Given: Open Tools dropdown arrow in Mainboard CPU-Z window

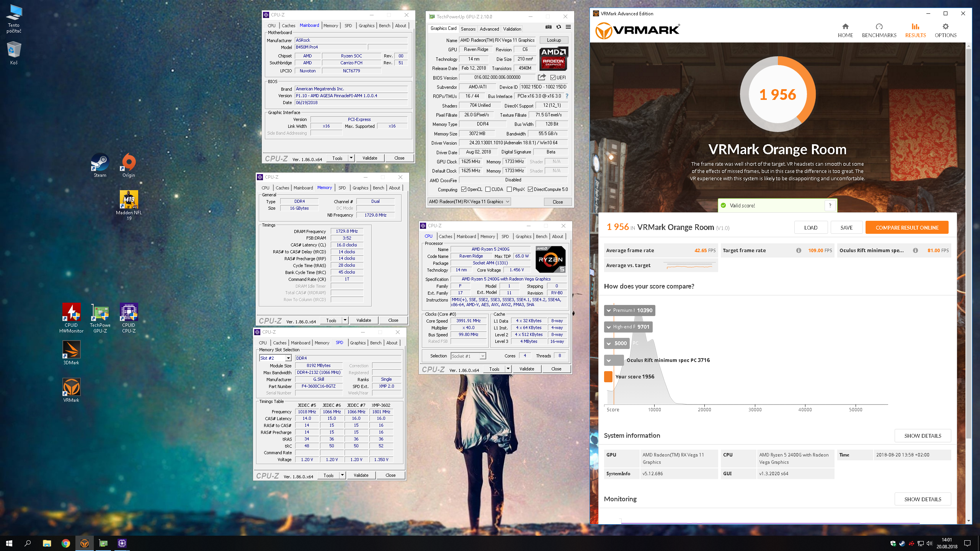Looking at the screenshot, I should click(x=351, y=158).
